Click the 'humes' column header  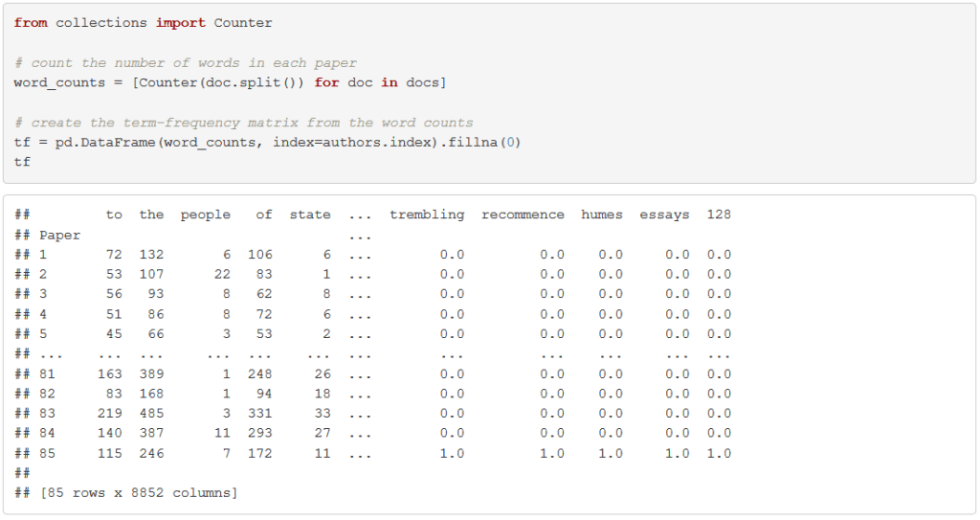coord(602,215)
